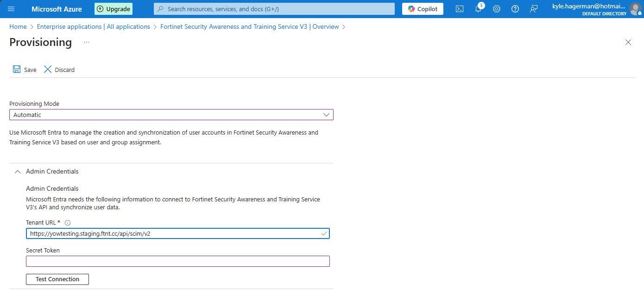The width and height of the screenshot is (644, 297).
Task: Click the search magnifier icon
Action: 160,9
